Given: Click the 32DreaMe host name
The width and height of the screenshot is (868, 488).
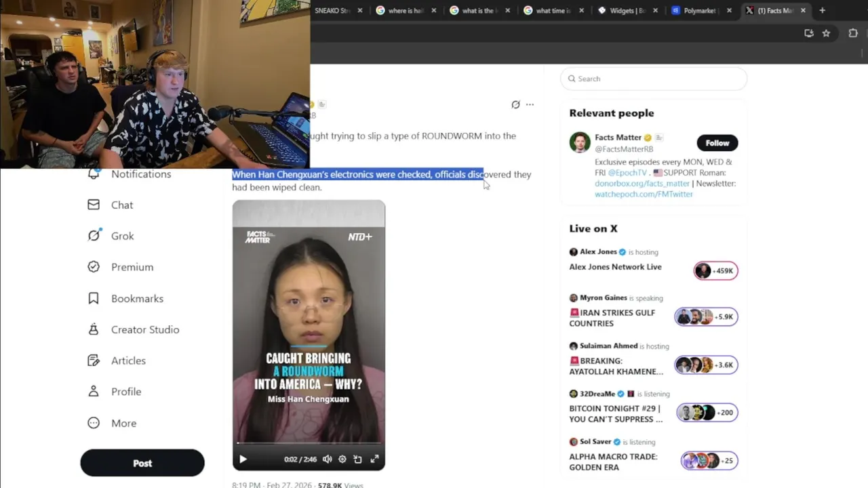Looking at the screenshot, I should [x=597, y=394].
